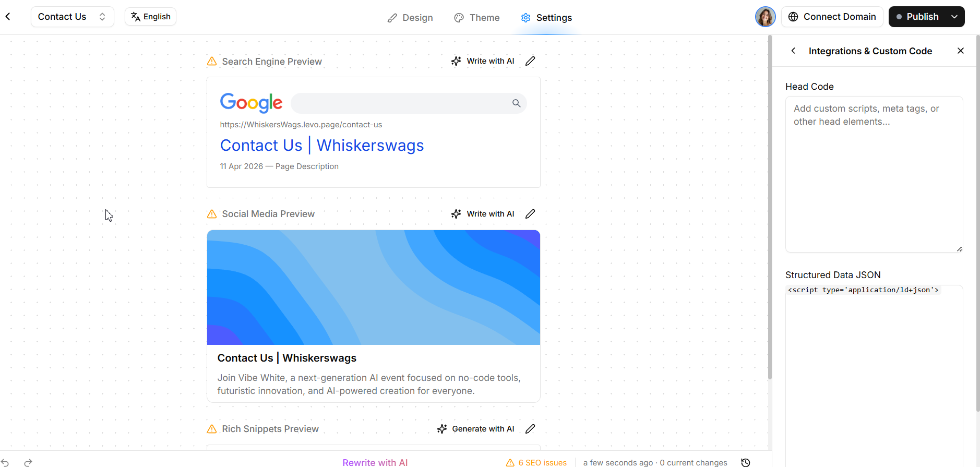Expand the Publish options chevron
The image size is (980, 467).
pos(954,17)
